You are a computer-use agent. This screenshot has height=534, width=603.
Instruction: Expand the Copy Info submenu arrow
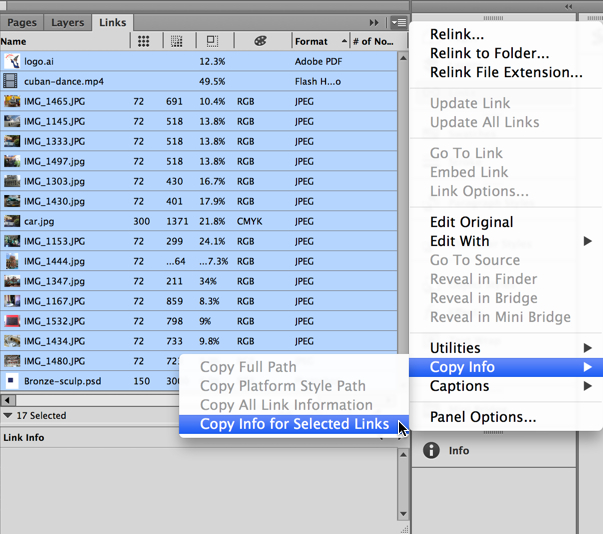[x=587, y=367]
